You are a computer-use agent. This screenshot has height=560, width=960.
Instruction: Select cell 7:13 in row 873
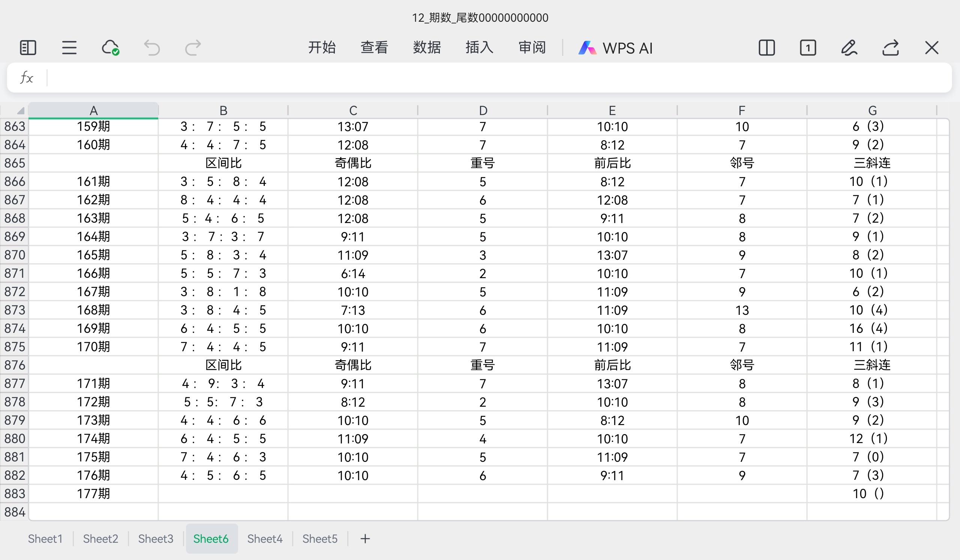pos(353,310)
